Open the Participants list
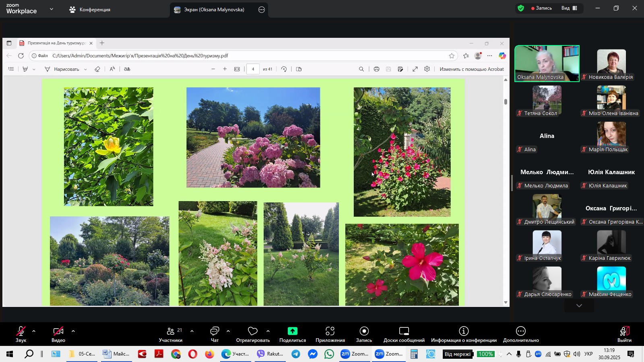 pyautogui.click(x=171, y=334)
